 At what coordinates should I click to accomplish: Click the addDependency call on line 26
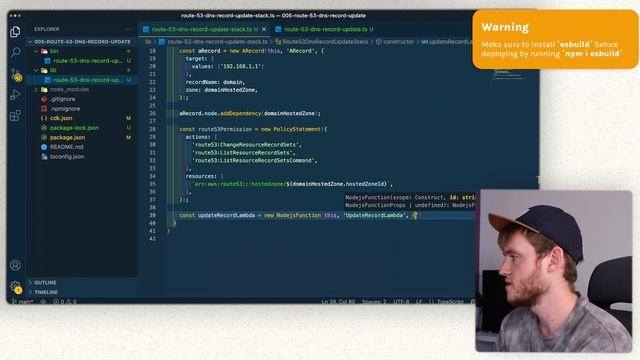[240, 113]
